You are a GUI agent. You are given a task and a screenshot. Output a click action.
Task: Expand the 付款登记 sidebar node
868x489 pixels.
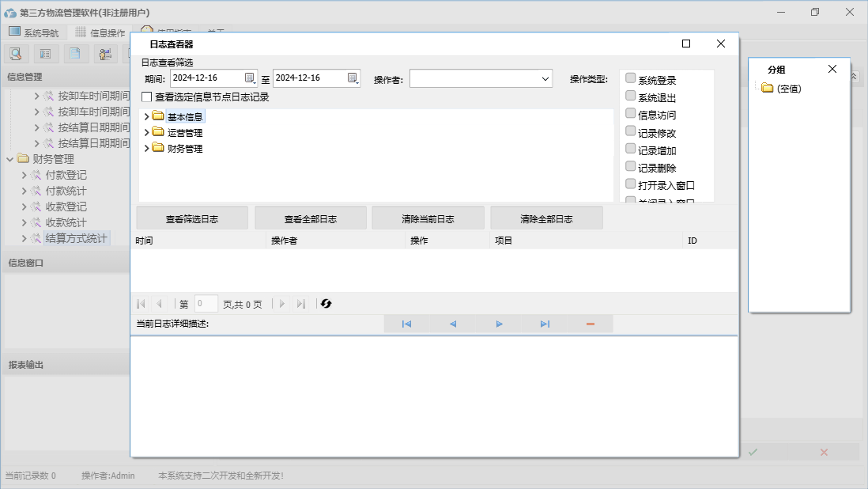pos(24,175)
